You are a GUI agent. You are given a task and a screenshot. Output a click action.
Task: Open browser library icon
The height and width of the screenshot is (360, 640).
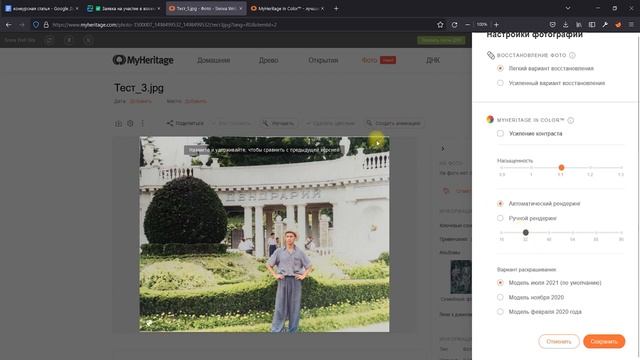coord(579,25)
